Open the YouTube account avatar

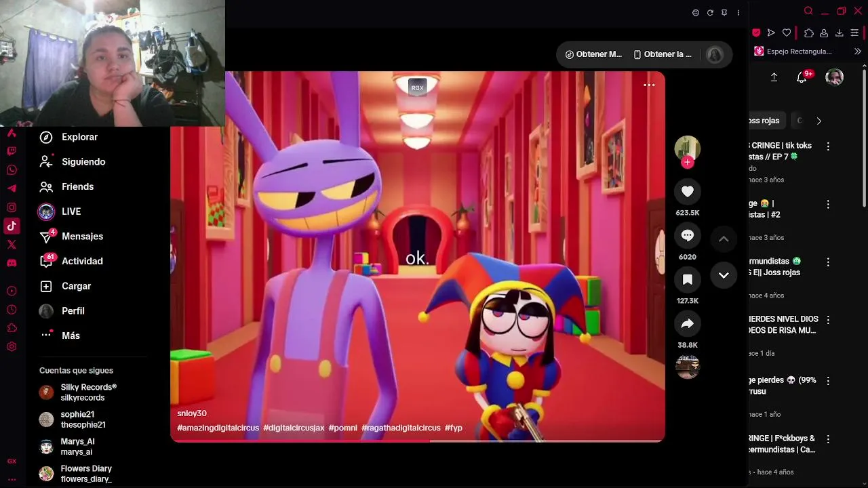coord(834,77)
